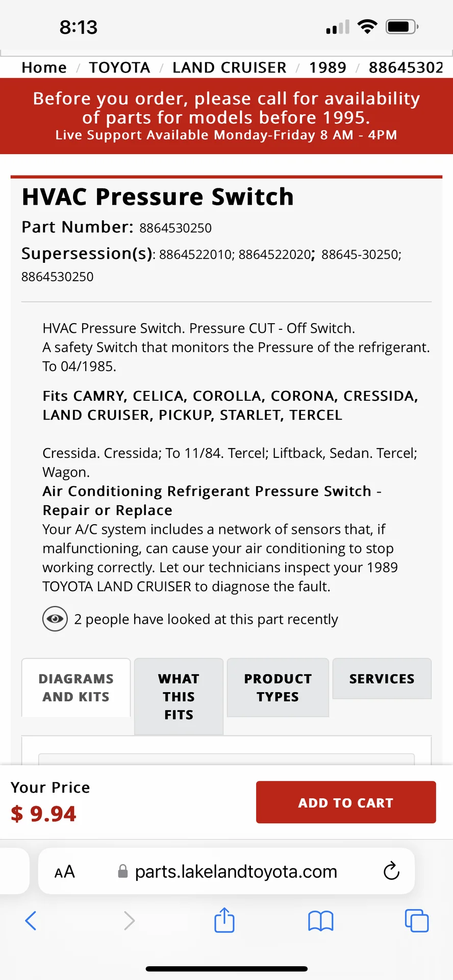Image resolution: width=453 pixels, height=980 pixels.
Task: Open the LAND CRUISER breadcrumb link
Action: 230,67
